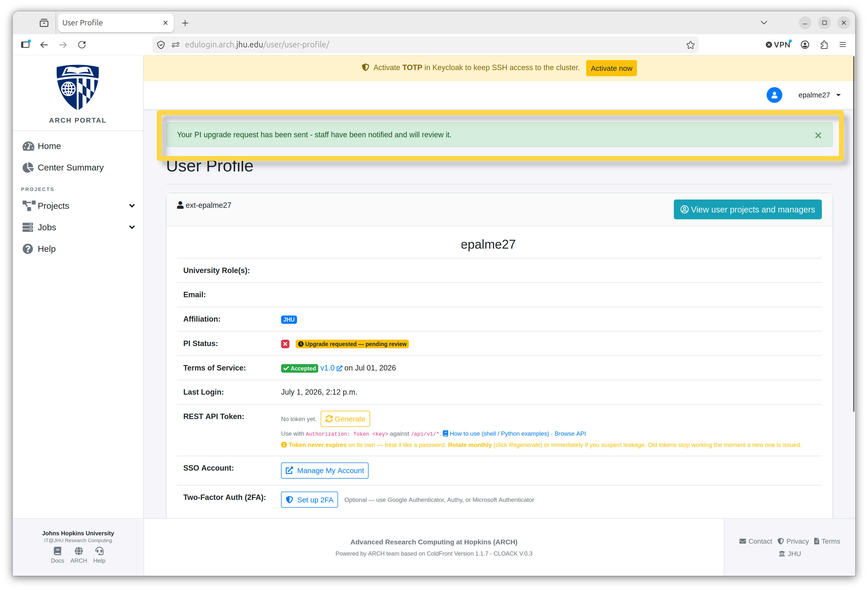Open Terms of Service v1.0 link

coord(331,368)
